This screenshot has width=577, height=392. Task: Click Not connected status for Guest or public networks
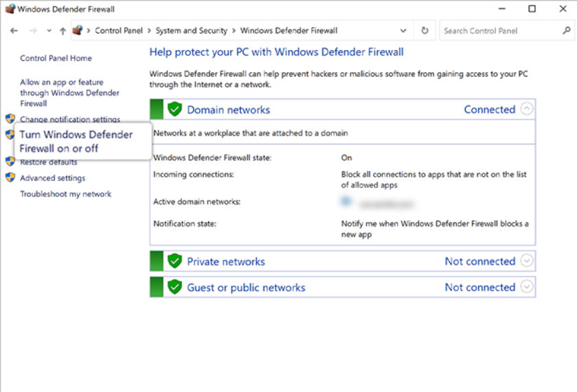click(x=480, y=287)
